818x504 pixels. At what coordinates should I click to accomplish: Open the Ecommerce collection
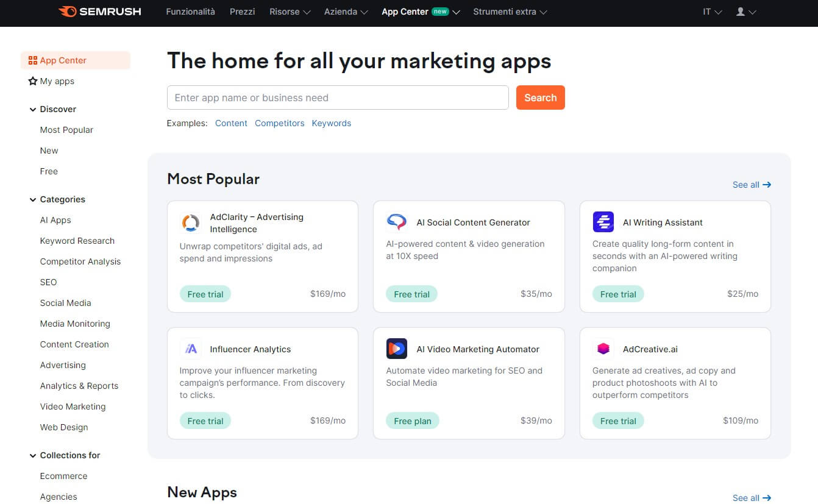(x=63, y=476)
